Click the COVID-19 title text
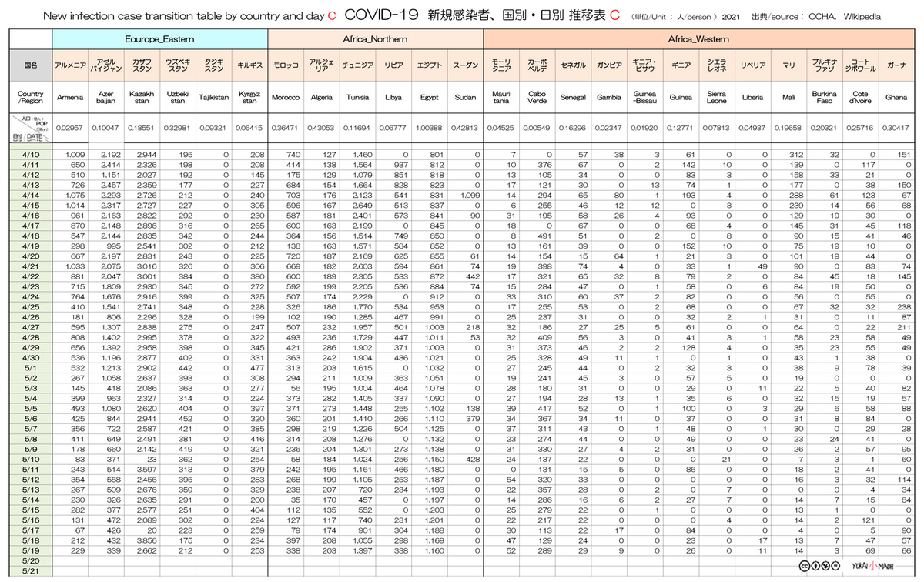 [383, 15]
